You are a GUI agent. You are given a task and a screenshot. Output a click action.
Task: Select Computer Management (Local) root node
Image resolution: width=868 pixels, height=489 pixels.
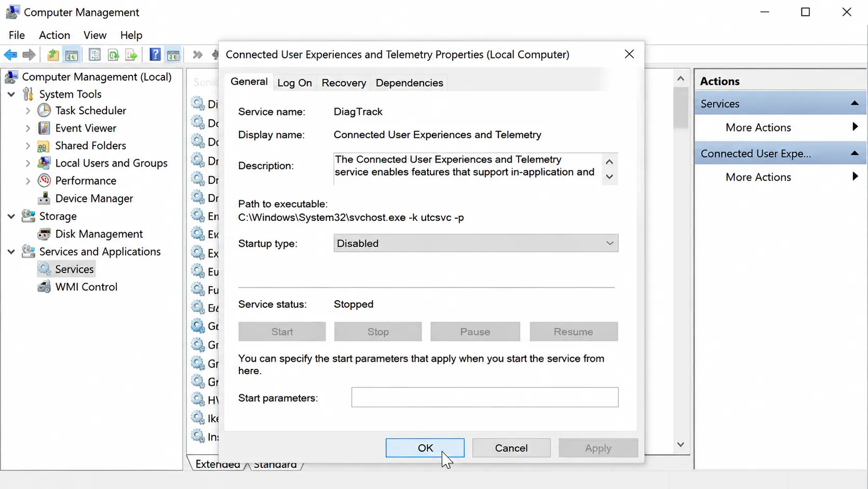(x=97, y=76)
